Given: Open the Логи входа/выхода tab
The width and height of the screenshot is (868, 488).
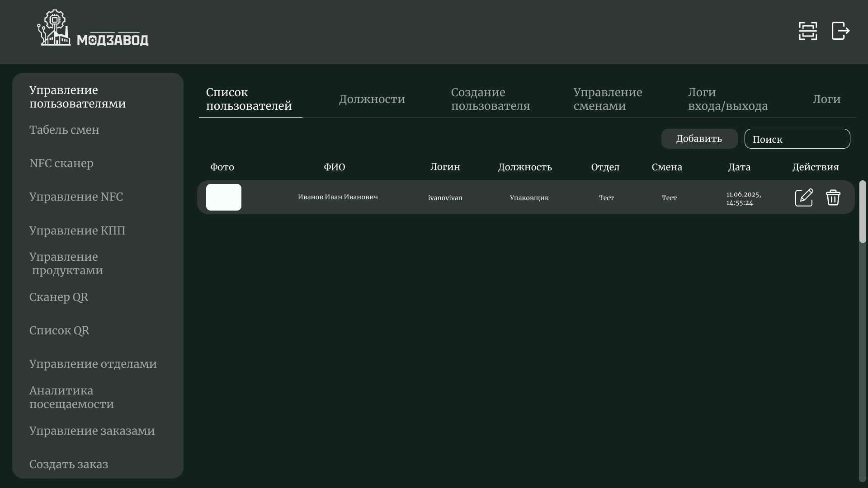Looking at the screenshot, I should tap(727, 99).
